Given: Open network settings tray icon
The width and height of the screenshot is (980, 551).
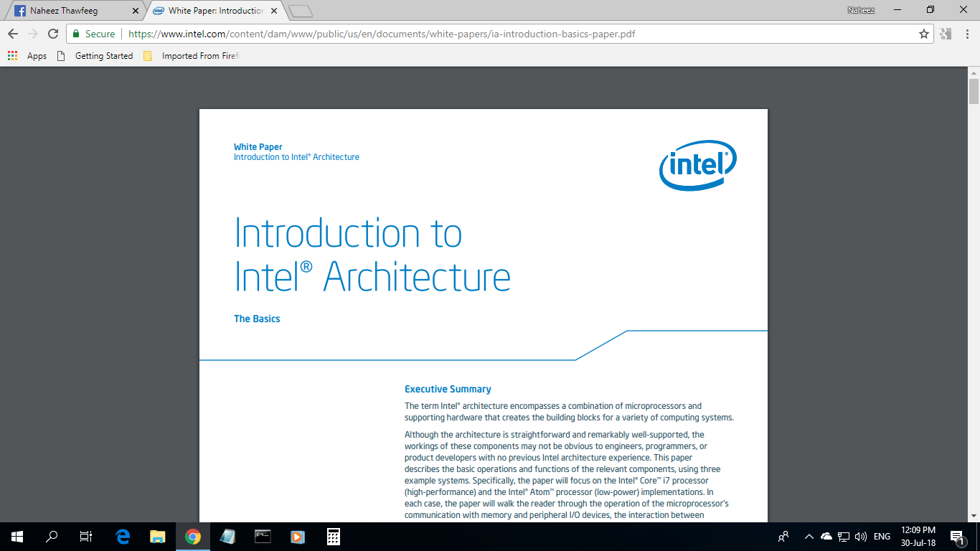Looking at the screenshot, I should click(844, 537).
